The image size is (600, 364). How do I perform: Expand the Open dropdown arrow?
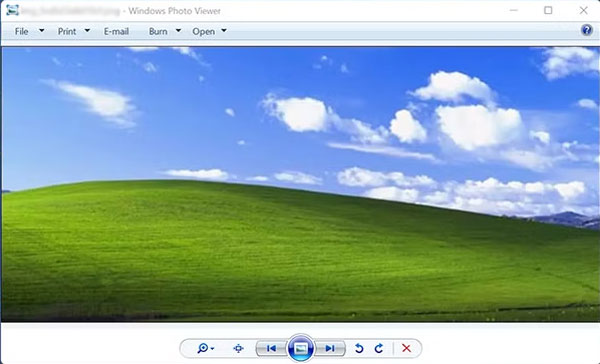[224, 31]
